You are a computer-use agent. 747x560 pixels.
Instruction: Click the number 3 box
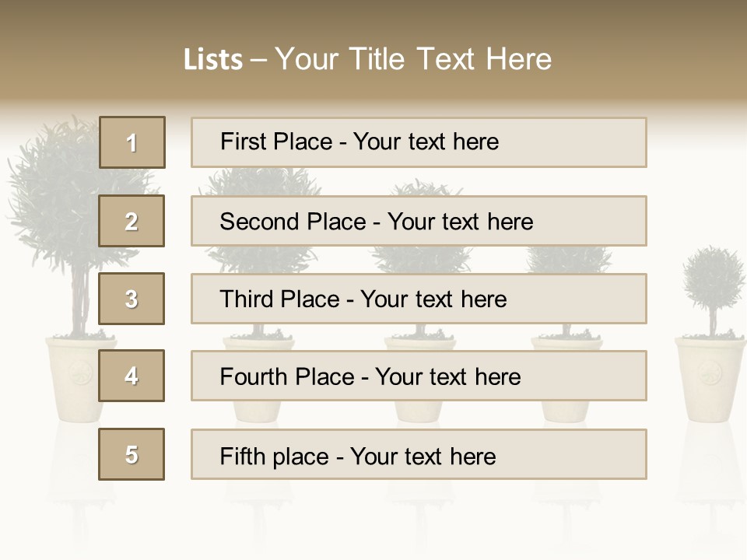click(x=132, y=299)
